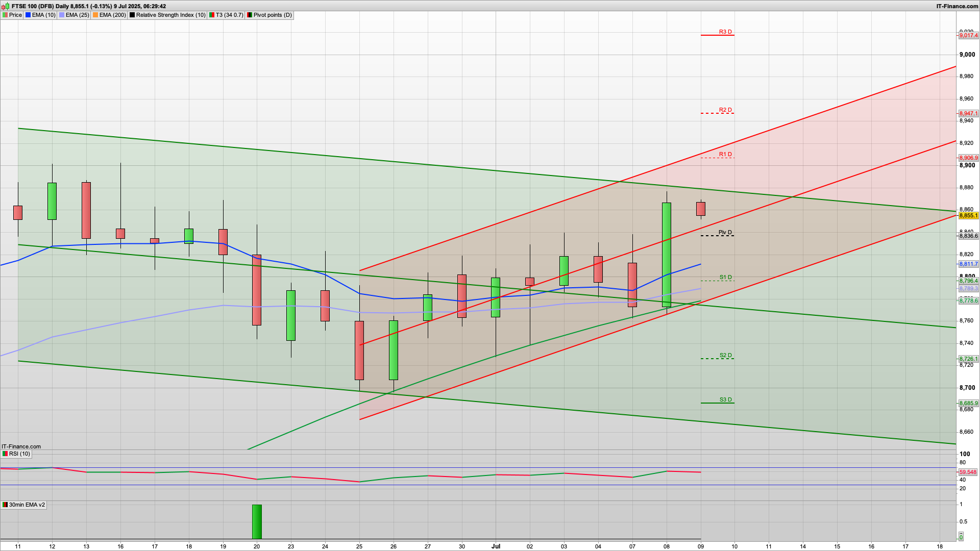Click the S3 D support level label
The width and height of the screenshot is (980, 551).
[x=725, y=399]
